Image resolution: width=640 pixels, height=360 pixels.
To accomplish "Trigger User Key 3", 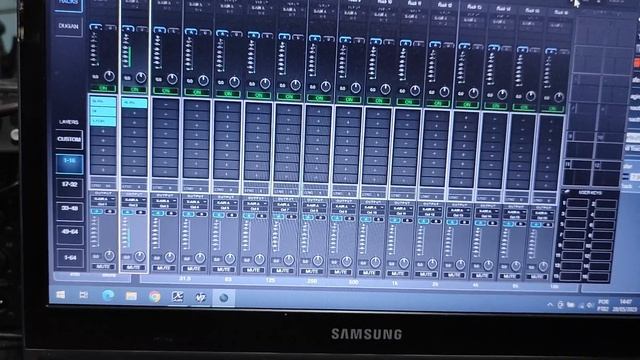I will (576, 214).
